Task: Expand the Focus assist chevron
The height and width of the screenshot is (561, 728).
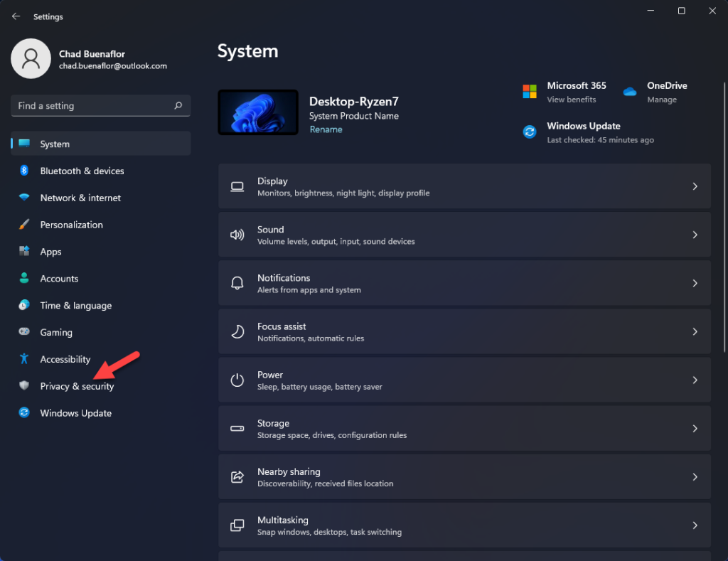Action: [695, 331]
